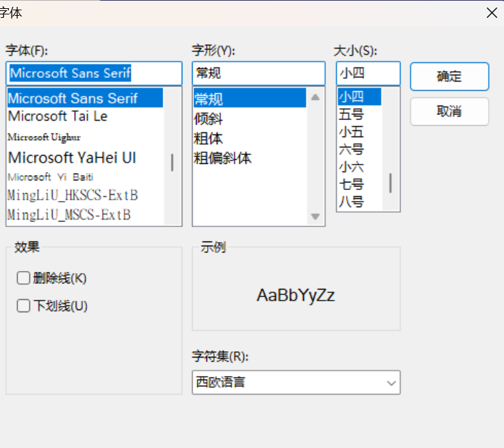Screen dimensions: 504x448
Task: Click the 字形 input field showing 常规
Action: click(259, 73)
